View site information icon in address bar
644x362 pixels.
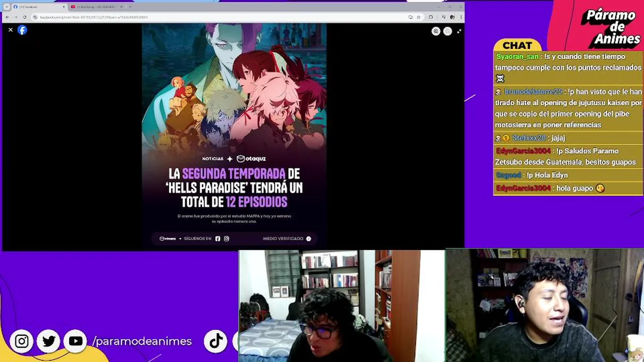(35, 17)
